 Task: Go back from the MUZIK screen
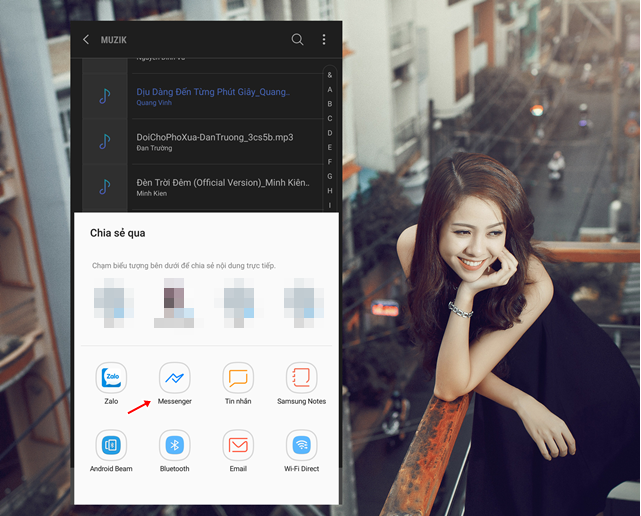click(86, 40)
